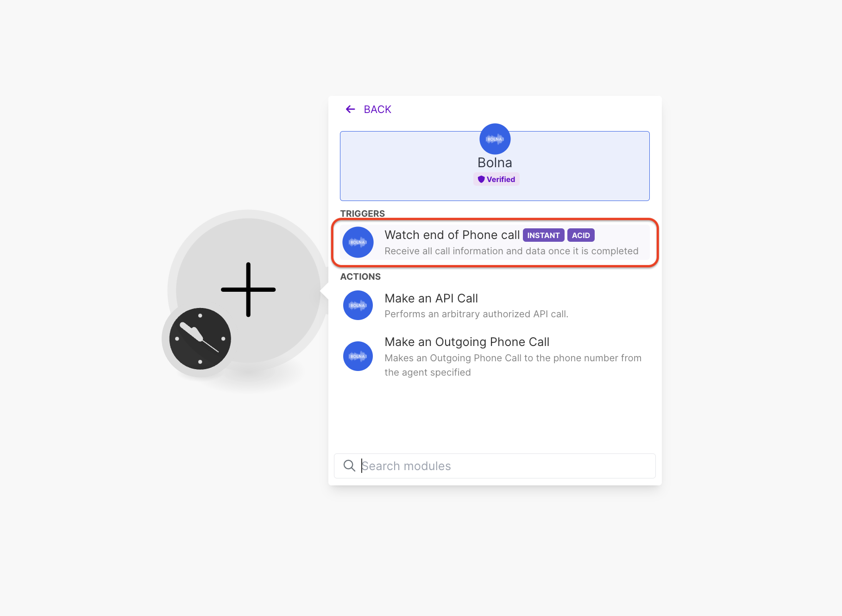Screen dimensions: 842x616
Task: Click the BACK arrow icon
Action: 350,109
